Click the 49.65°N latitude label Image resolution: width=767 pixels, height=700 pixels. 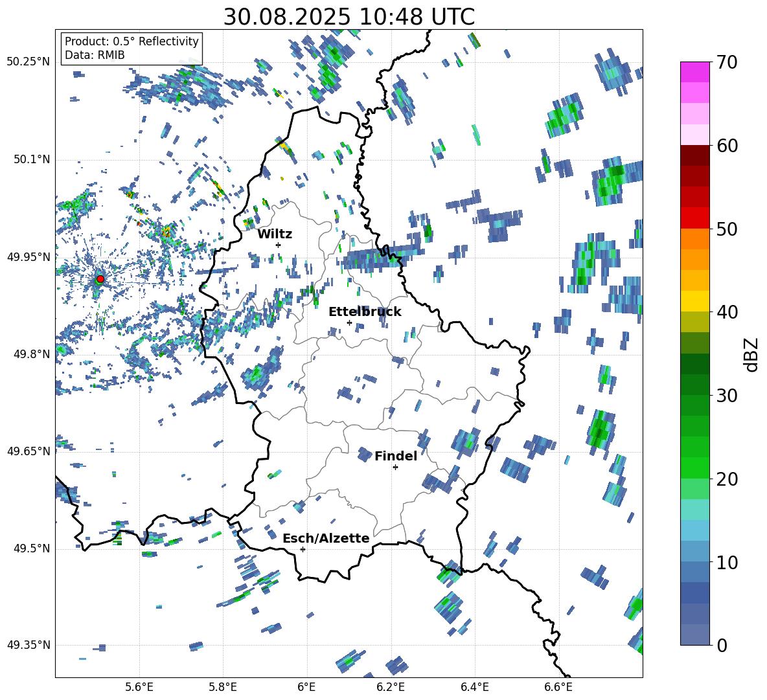(28, 451)
